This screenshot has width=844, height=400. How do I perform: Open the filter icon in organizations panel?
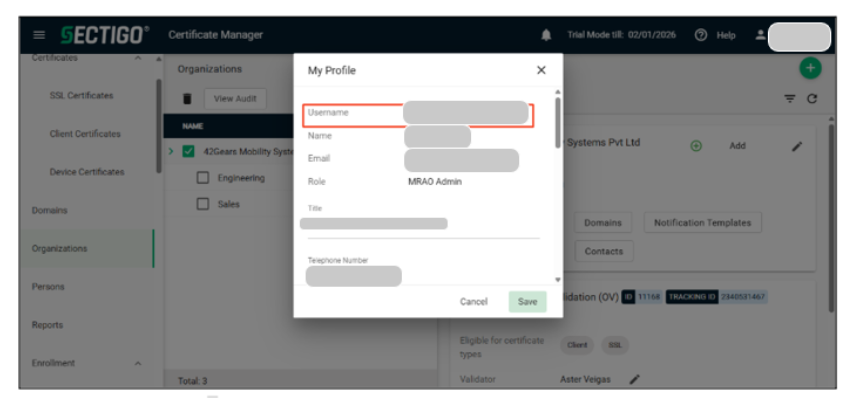click(790, 98)
